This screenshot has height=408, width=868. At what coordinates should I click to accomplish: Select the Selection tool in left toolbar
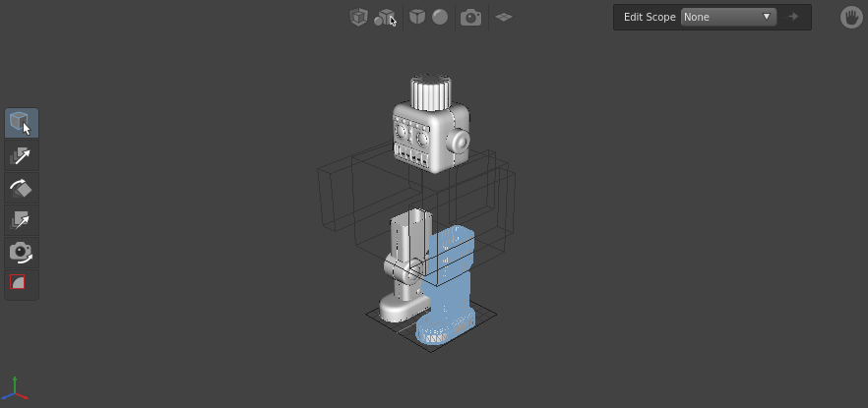point(22,123)
